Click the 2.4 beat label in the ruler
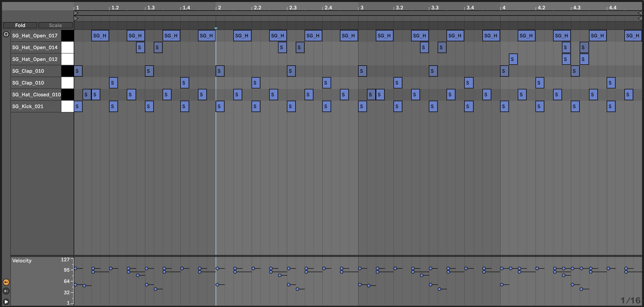Image resolution: width=644 pixels, height=307 pixels. pos(328,8)
